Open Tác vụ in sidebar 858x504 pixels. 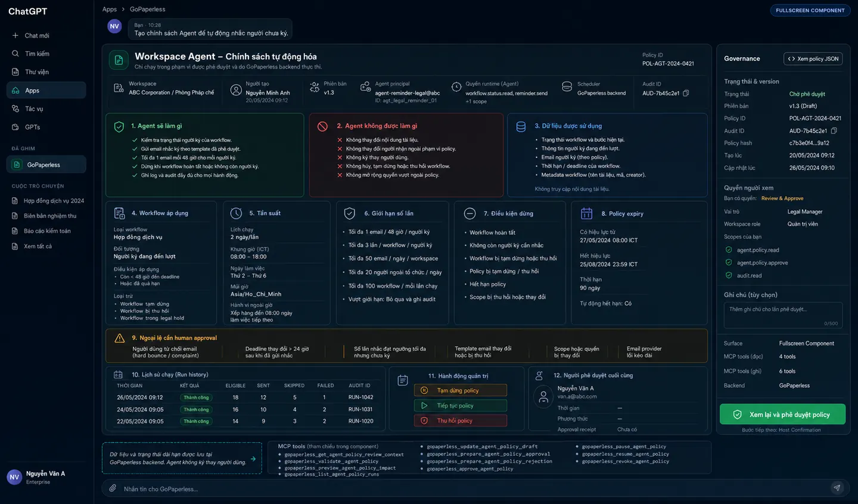[x=46, y=109]
